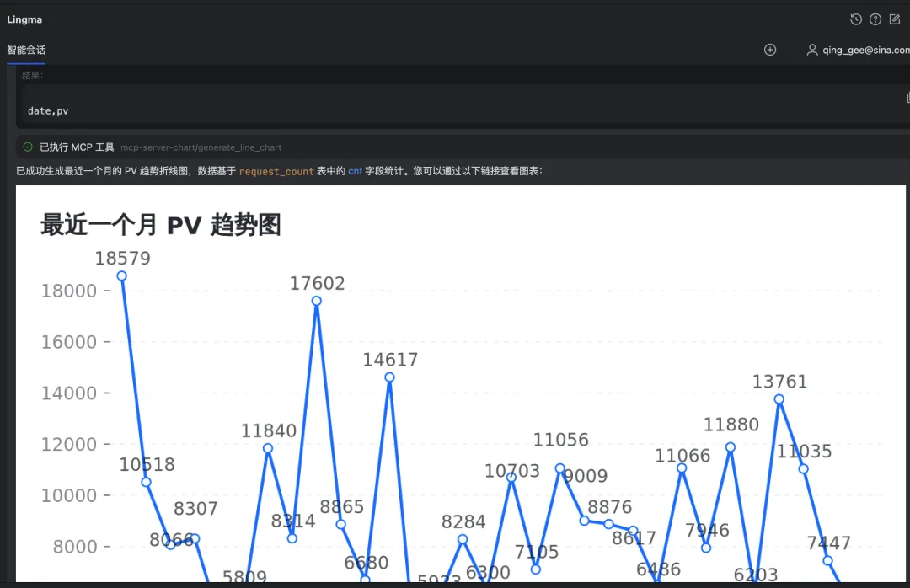This screenshot has height=588, width=910.
Task: Click the 7105 data label
Action: point(537,552)
